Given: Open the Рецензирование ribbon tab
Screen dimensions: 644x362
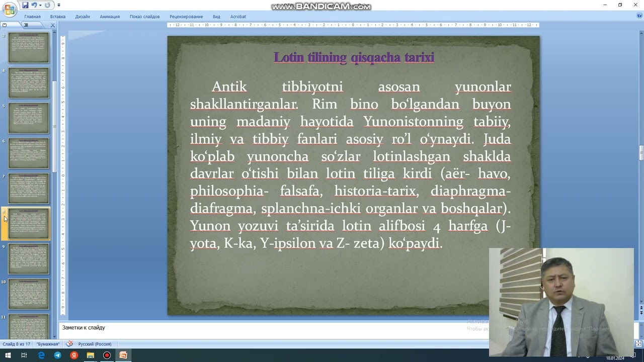Looking at the screenshot, I should pyautogui.click(x=186, y=17).
